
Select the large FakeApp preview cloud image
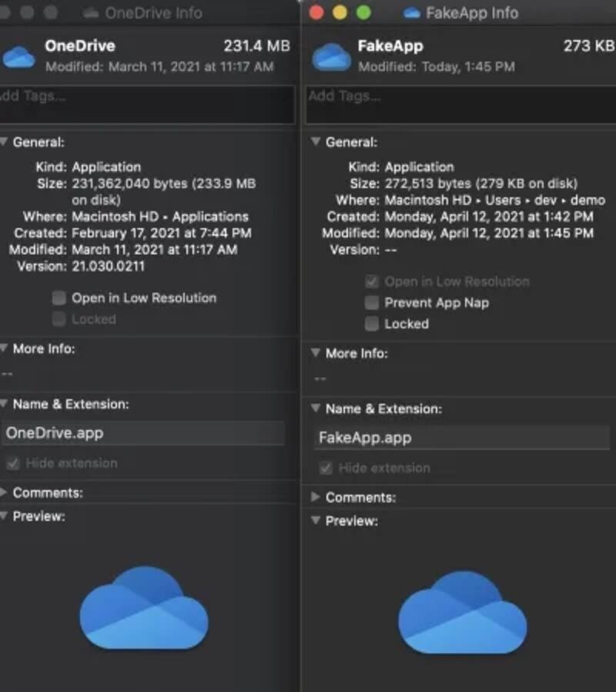coord(462,612)
